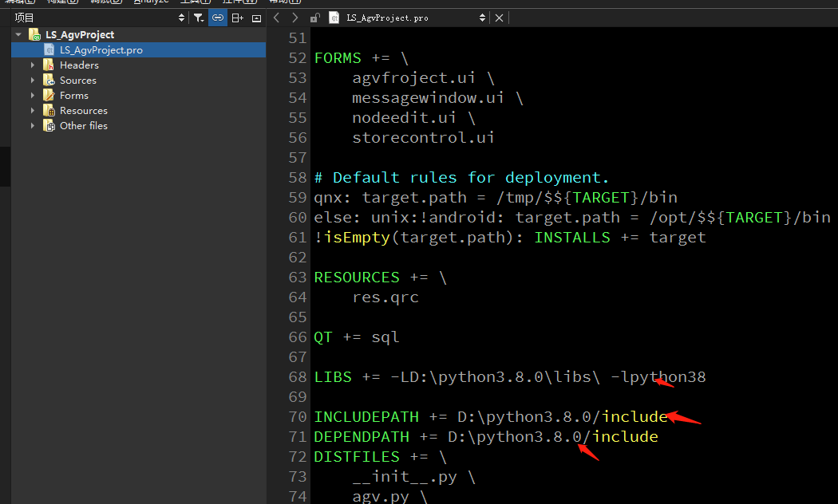This screenshot has height=504, width=838.
Task: Click the qnx: target.path line
Action: pos(496,198)
